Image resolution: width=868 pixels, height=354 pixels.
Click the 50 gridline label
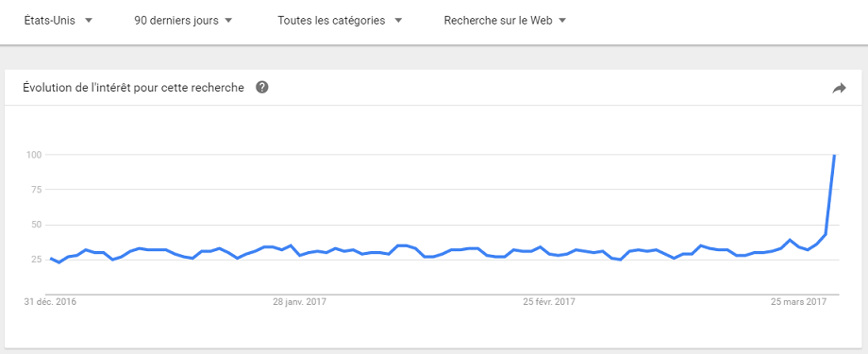[x=37, y=225]
